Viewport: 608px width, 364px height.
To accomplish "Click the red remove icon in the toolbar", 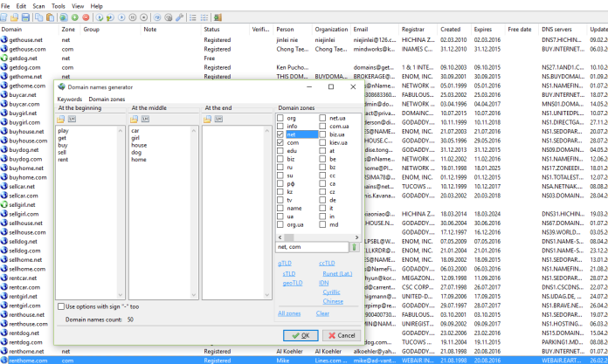I will point(86,17).
